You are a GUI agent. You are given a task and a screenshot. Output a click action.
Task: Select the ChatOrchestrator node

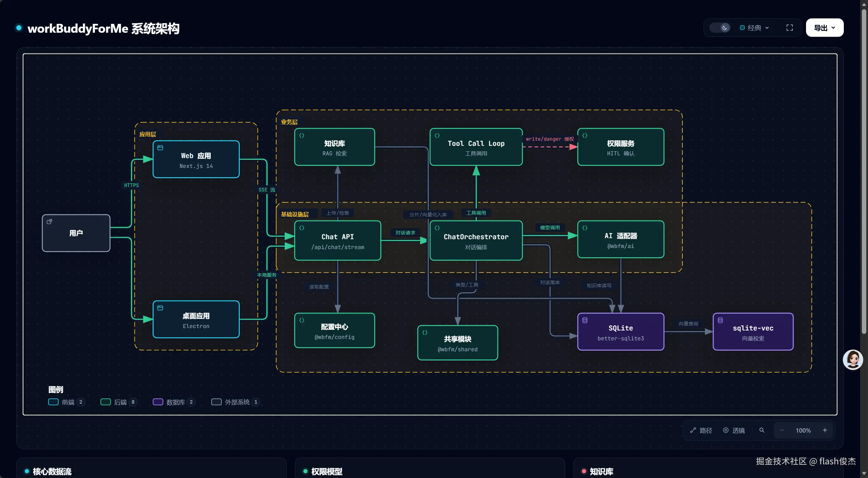(x=476, y=241)
